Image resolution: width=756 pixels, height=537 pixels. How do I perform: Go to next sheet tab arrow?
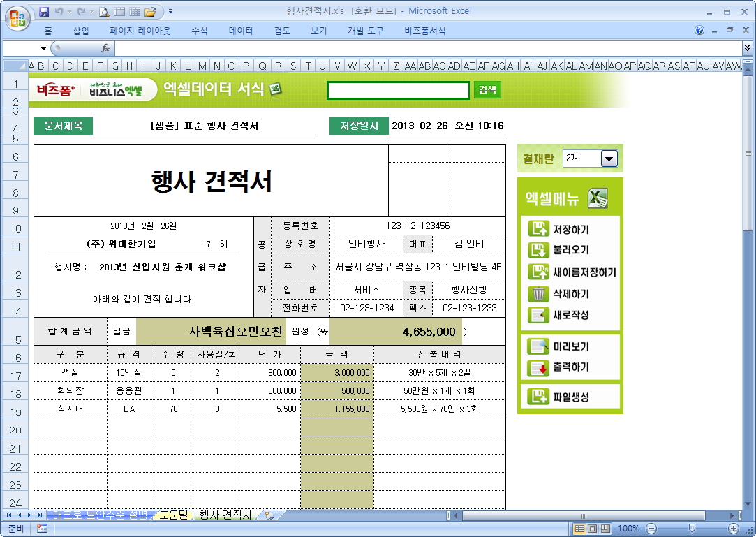[29, 515]
